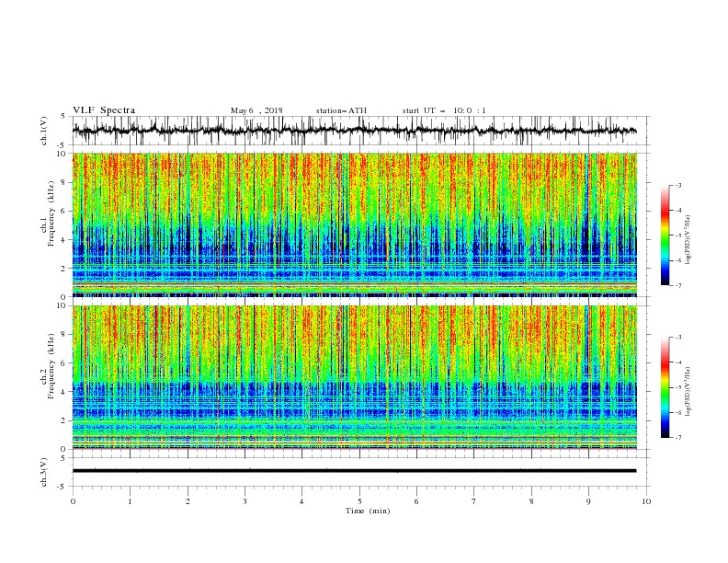Click ch.2 frequency tick label "2"

(x=64, y=420)
